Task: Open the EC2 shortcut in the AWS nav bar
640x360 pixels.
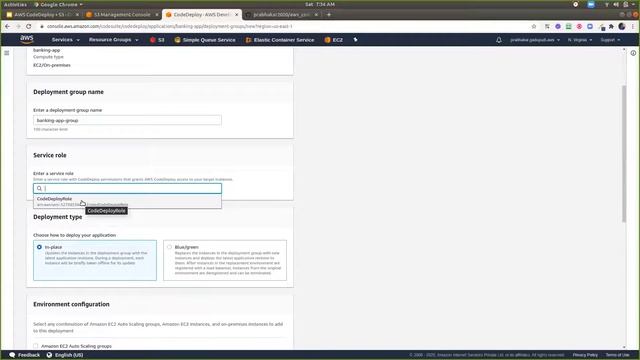Action: tap(334, 40)
